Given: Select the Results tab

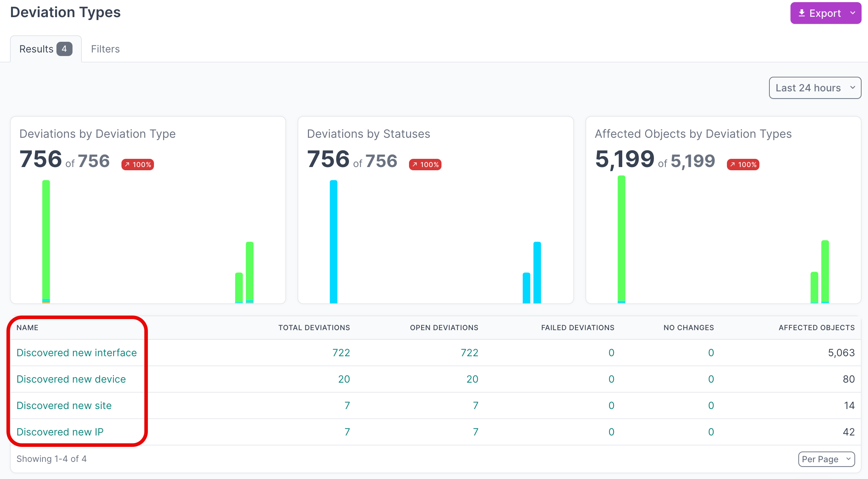Looking at the screenshot, I should 45,49.
